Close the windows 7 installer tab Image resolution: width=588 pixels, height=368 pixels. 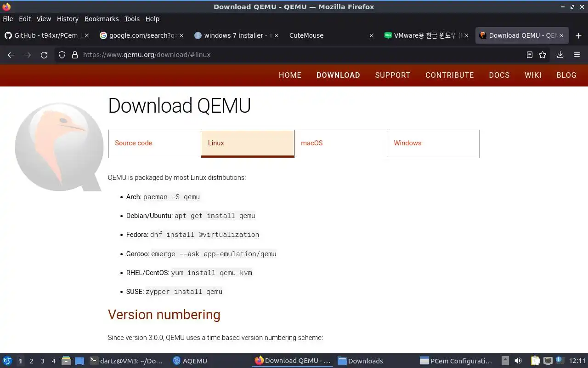[x=276, y=35]
